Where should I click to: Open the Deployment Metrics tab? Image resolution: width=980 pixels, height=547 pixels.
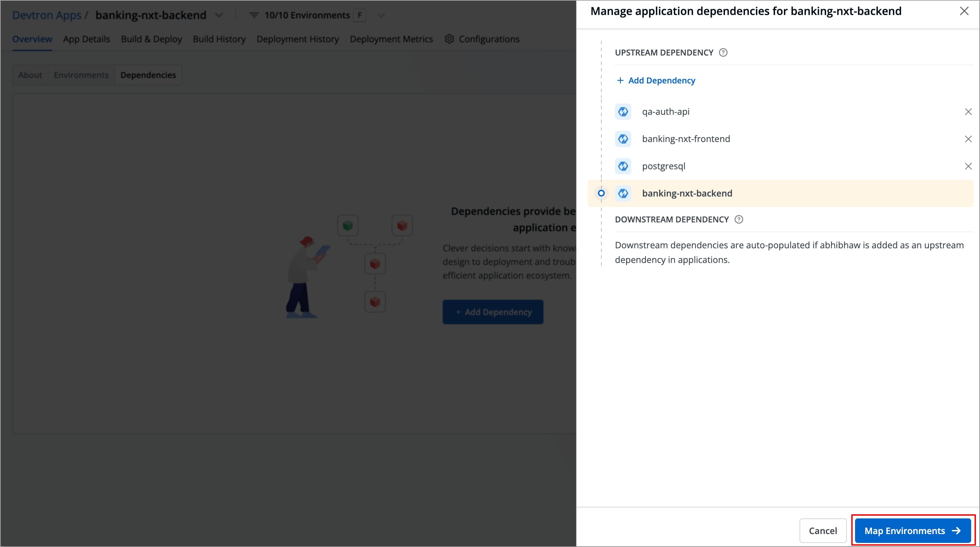(x=391, y=39)
